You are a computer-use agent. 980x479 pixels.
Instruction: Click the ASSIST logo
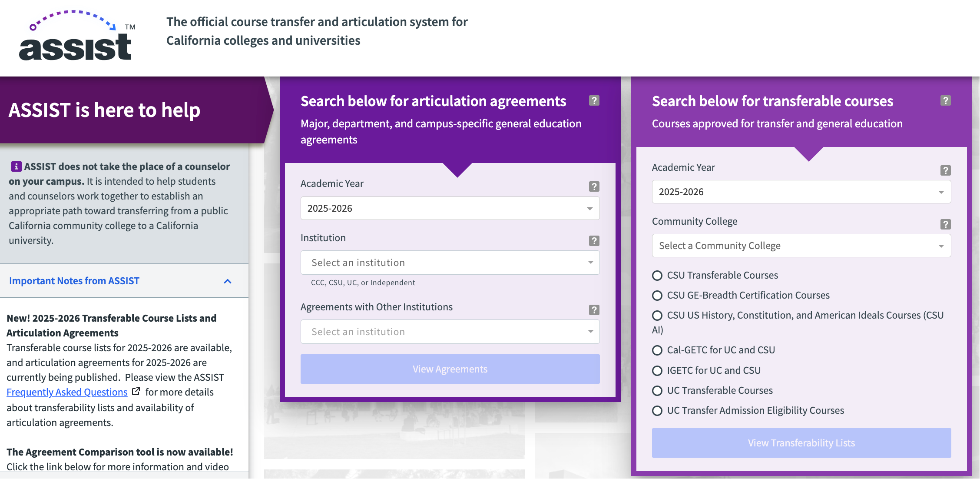point(77,35)
